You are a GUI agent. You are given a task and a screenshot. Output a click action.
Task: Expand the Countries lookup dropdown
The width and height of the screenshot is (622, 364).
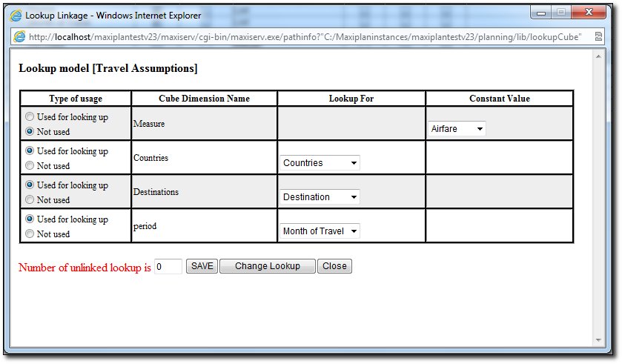[x=320, y=163]
